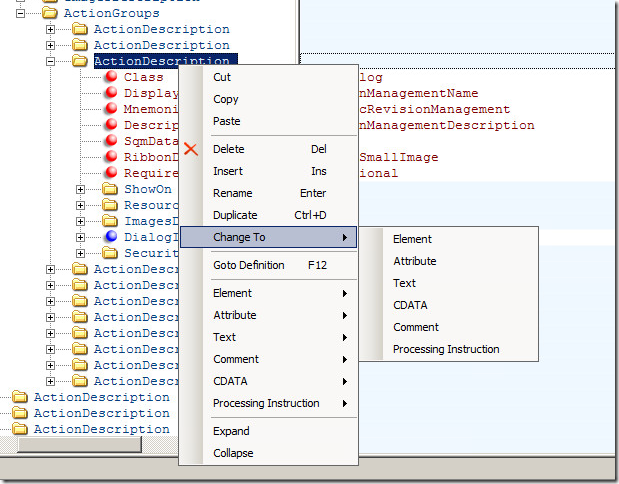Open the Element submenu arrow
619x484 pixels.
click(x=345, y=293)
